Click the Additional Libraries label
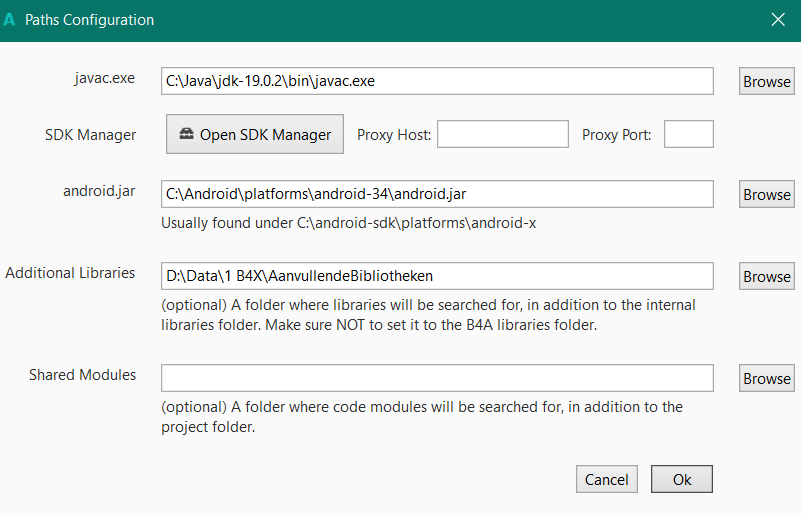801x516 pixels. [70, 273]
